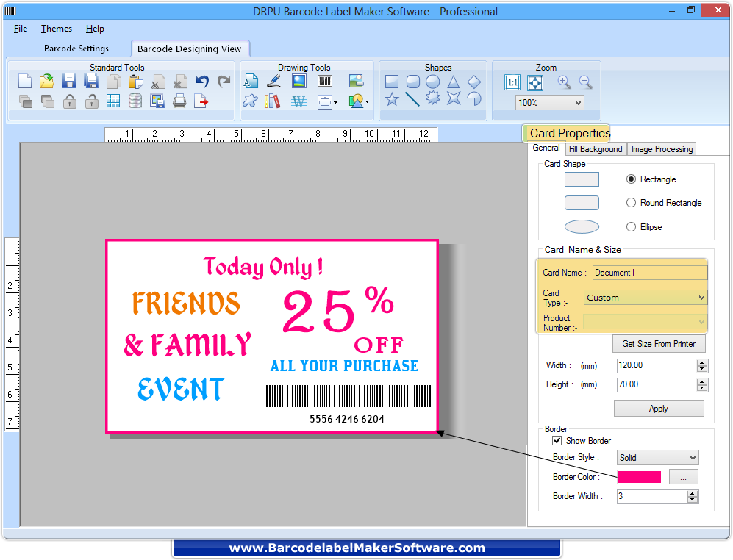
Task: Draw a rounded rectangle from Shapes
Action: [x=412, y=82]
